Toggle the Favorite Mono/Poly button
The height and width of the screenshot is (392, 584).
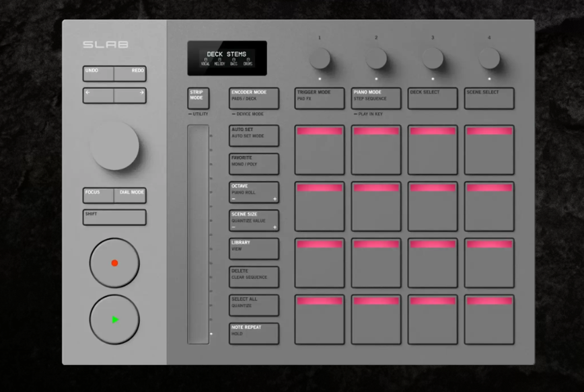pos(254,164)
